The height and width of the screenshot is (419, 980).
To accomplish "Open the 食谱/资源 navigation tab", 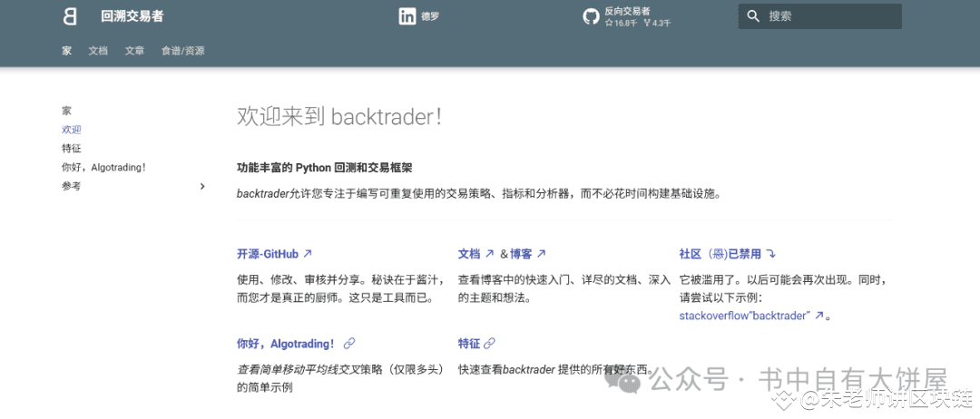I will coord(182,51).
